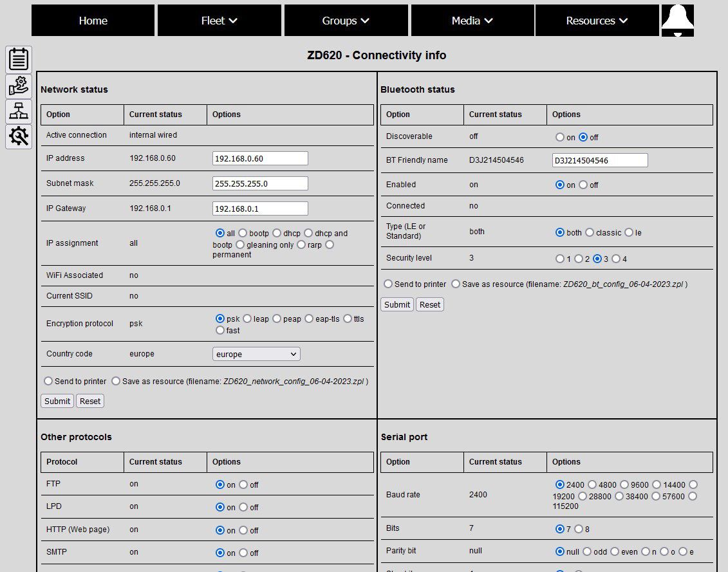Image resolution: width=728 pixels, height=572 pixels.
Task: Set Bluetooth security level to 2
Action: (579, 259)
